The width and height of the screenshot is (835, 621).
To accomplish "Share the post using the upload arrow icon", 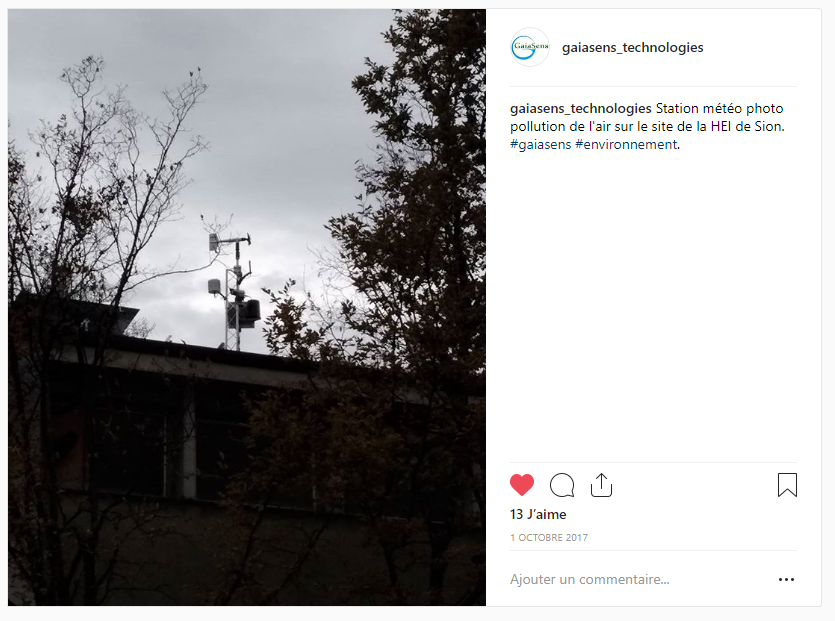I will click(601, 485).
